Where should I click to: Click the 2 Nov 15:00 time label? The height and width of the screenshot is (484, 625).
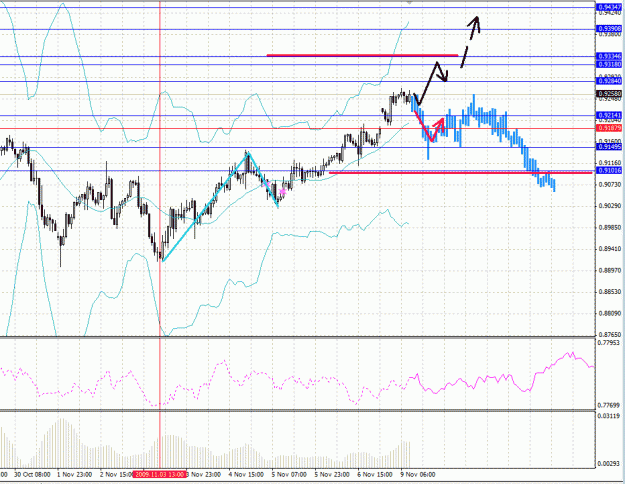(x=116, y=474)
